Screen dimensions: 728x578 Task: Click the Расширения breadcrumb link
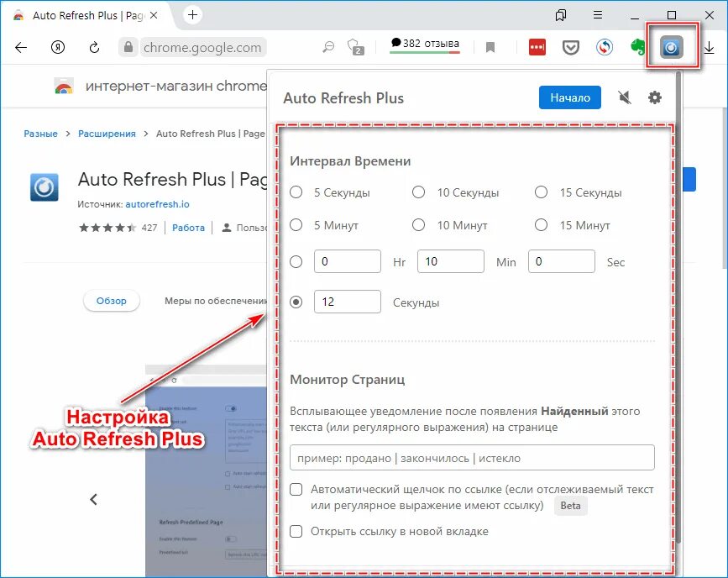click(x=107, y=134)
